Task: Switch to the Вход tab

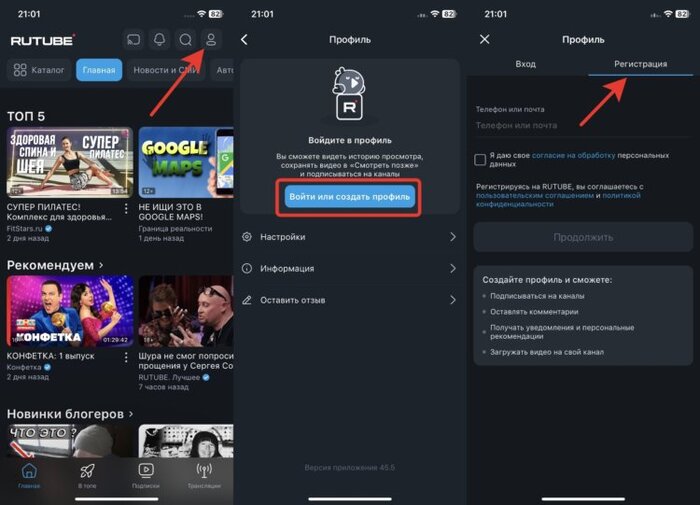Action: (525, 64)
